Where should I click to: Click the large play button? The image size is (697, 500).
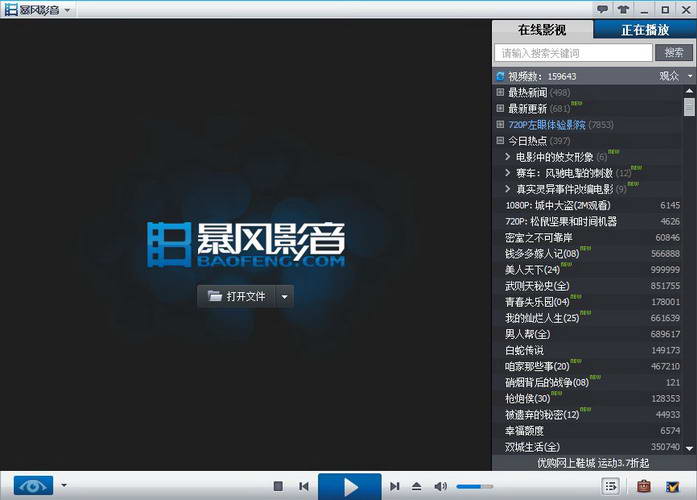[x=350, y=487]
